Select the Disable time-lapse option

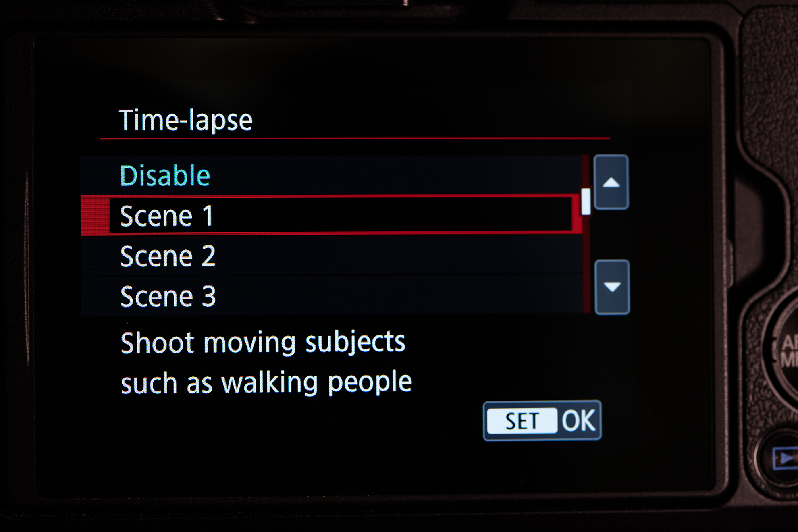point(331,176)
